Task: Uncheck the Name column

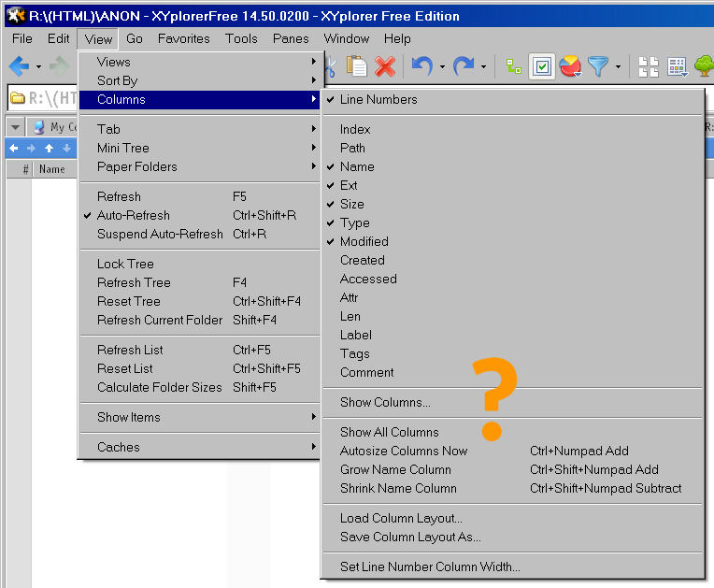Action: tap(512, 166)
